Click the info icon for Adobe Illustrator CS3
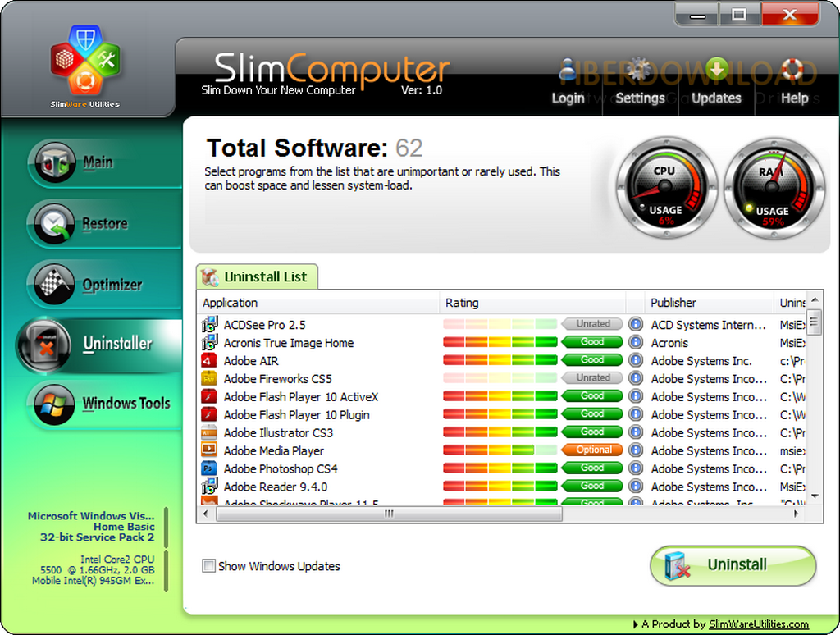Viewport: 840px width, 635px height. pyautogui.click(x=636, y=432)
